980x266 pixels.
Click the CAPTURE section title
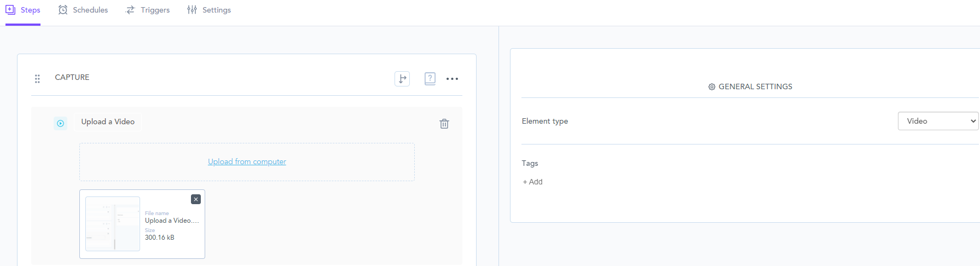(72, 78)
